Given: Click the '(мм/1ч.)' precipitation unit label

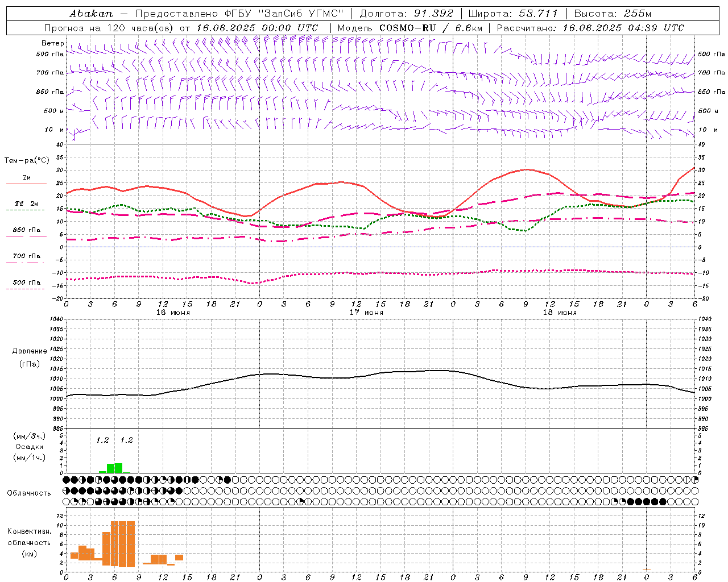Looking at the screenshot, I should click(x=30, y=458).
